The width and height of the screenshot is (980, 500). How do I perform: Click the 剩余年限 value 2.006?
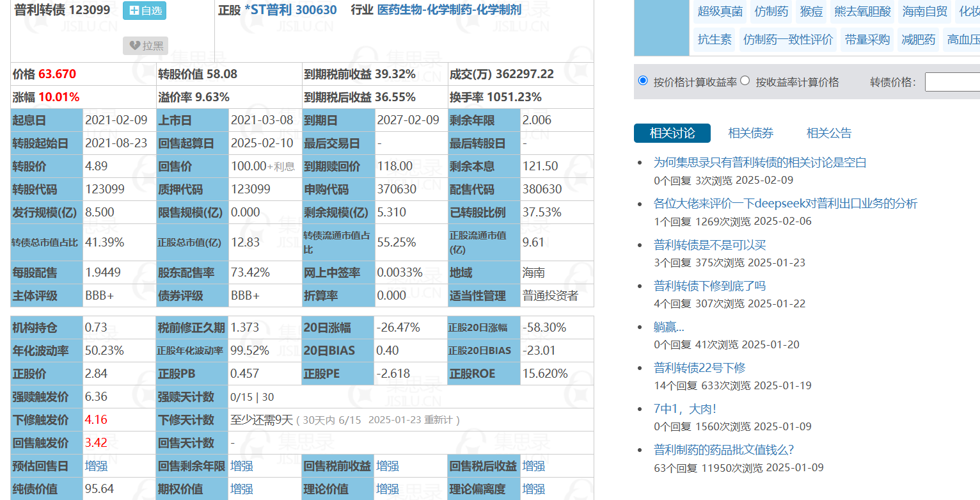point(537,120)
